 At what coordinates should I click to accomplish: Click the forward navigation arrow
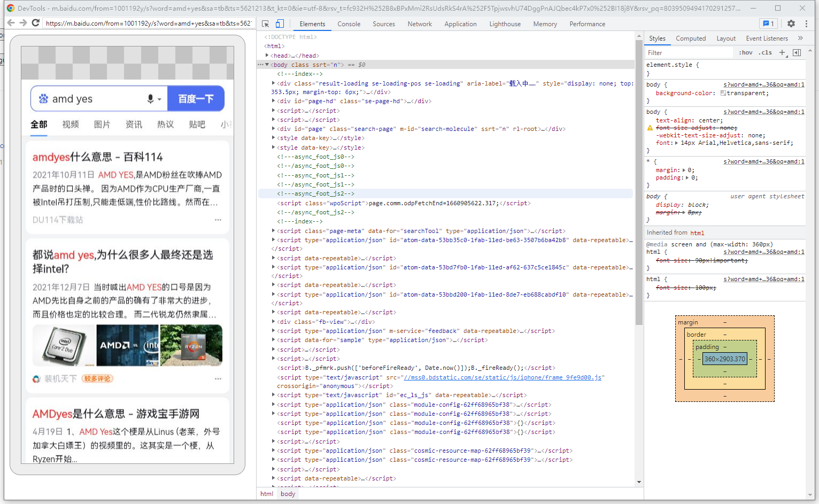(23, 23)
